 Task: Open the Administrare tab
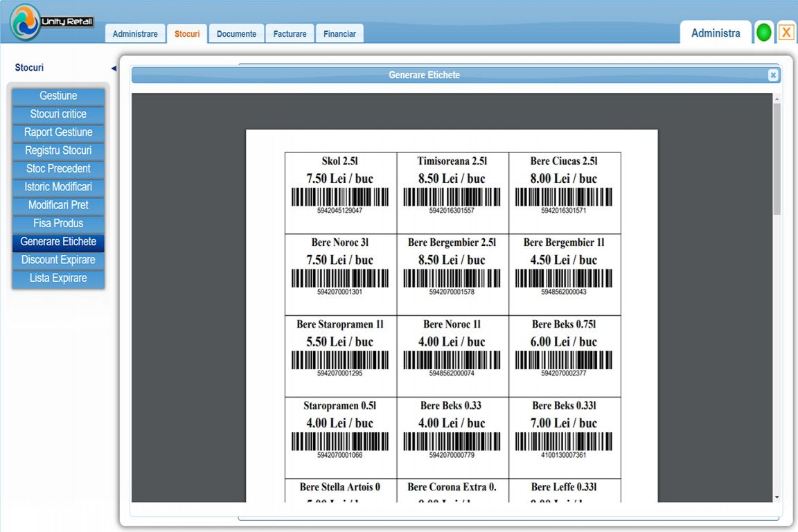[135, 34]
